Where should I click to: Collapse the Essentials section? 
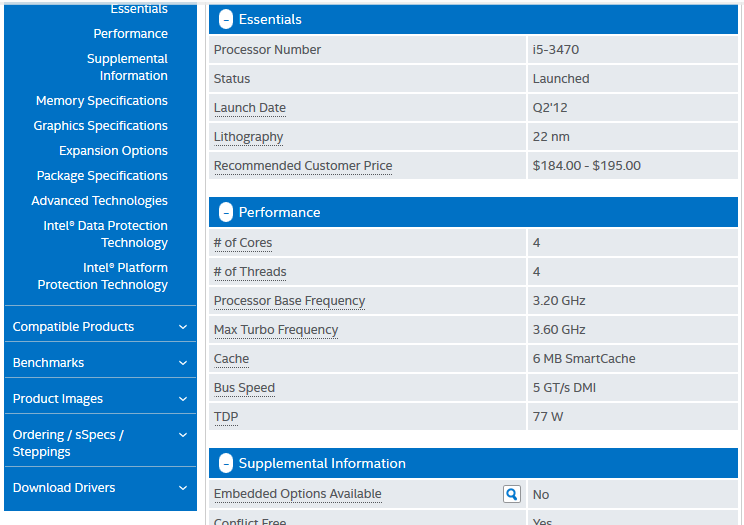click(x=226, y=19)
